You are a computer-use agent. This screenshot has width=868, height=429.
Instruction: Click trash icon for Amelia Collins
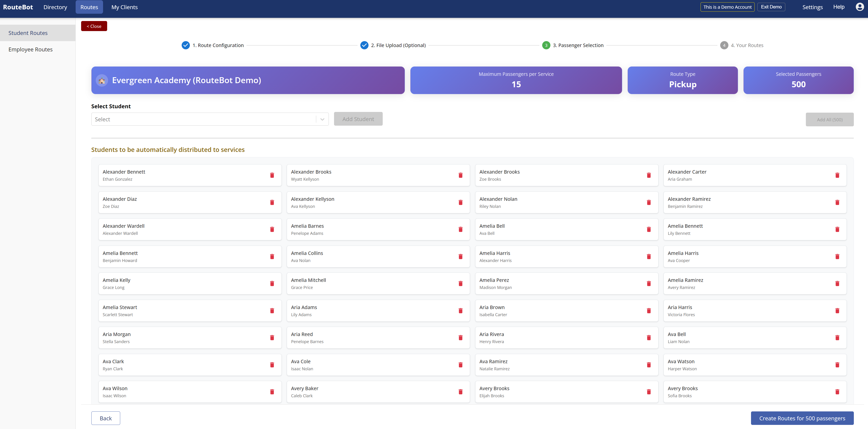[x=460, y=257]
